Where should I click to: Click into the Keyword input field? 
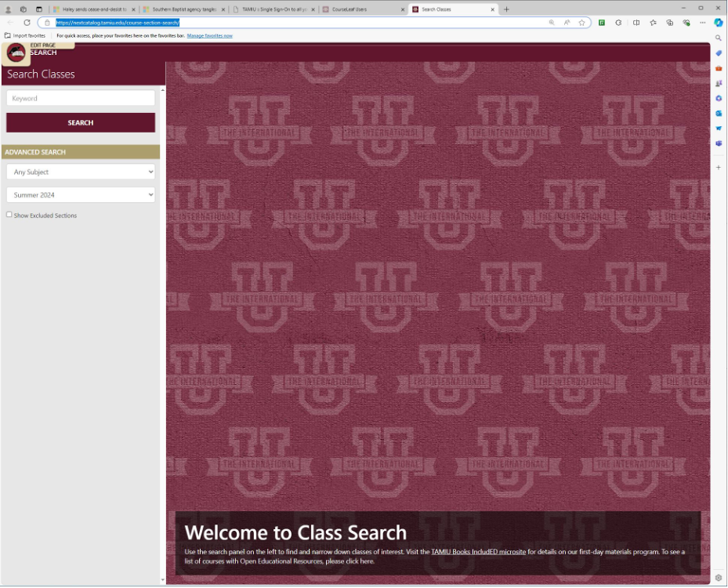tap(80, 99)
